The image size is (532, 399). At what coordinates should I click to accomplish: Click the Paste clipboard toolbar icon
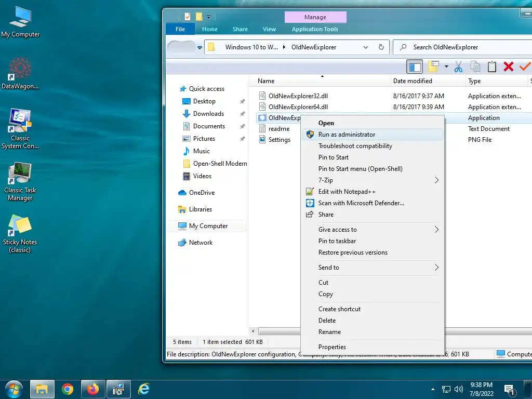(491, 66)
